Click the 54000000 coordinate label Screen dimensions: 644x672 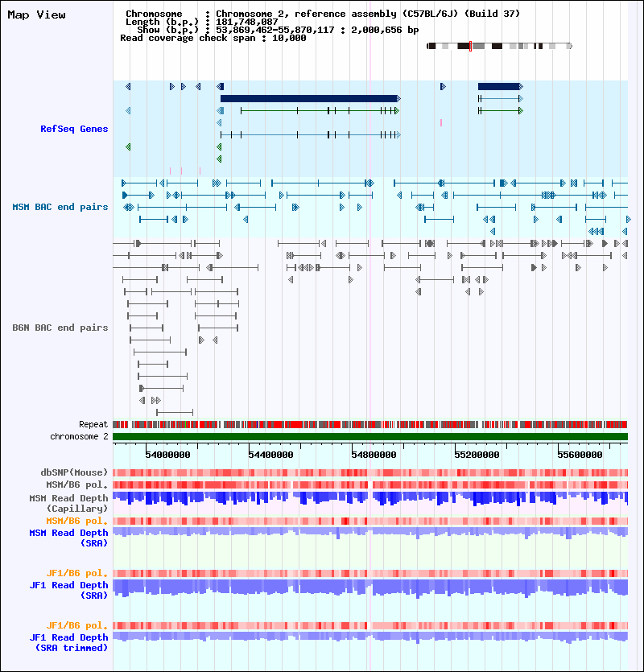167,455
